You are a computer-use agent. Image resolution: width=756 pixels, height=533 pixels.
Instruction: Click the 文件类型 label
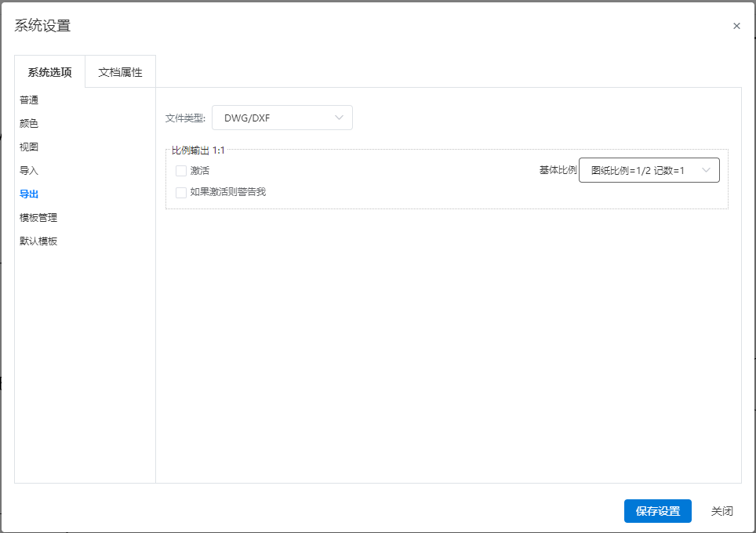[x=186, y=118]
